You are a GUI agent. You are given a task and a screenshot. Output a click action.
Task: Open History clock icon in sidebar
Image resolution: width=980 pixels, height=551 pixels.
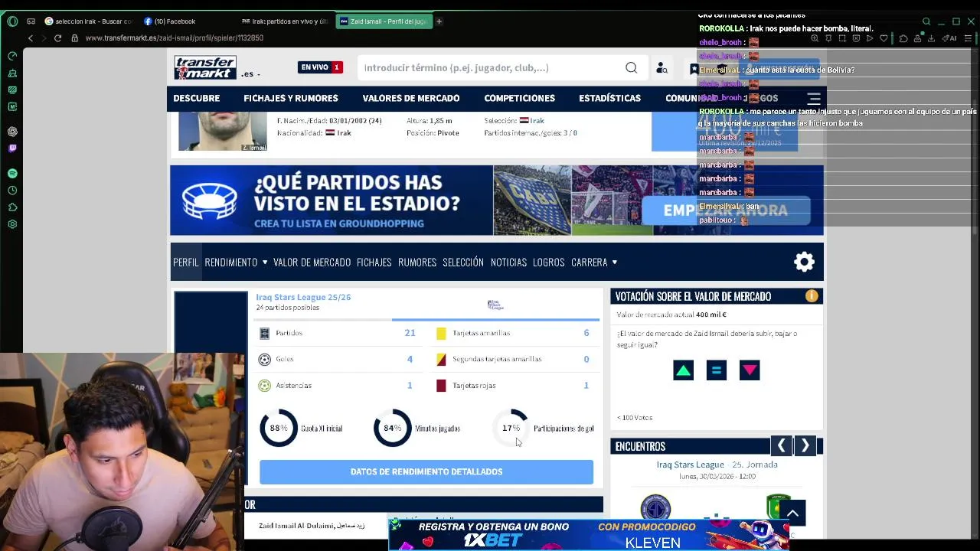(12, 191)
